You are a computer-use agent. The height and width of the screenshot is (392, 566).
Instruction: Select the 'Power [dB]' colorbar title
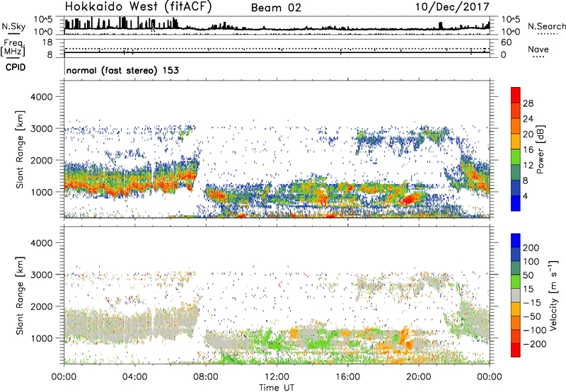540,149
